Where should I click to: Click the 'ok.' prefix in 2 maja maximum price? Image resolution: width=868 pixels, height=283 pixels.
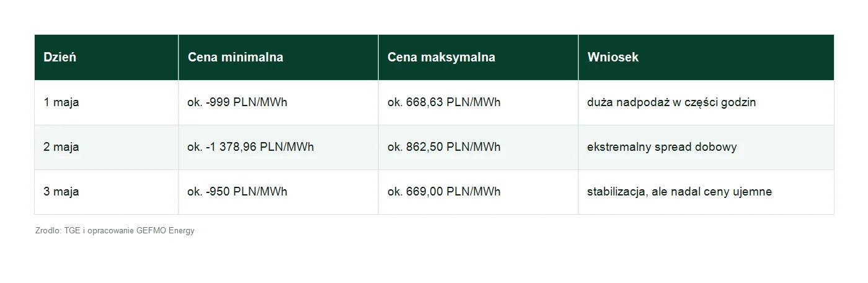[x=394, y=147]
